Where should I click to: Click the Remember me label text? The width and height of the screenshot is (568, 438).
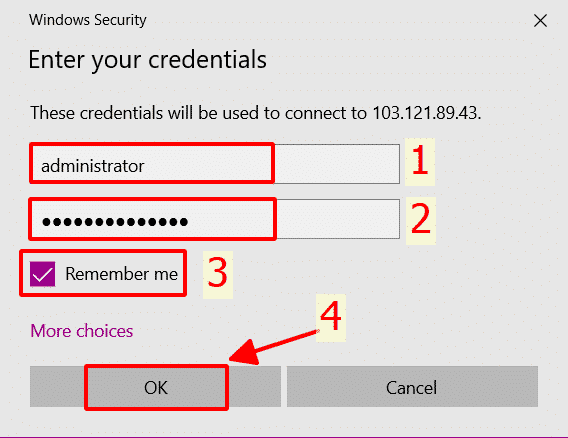[121, 274]
